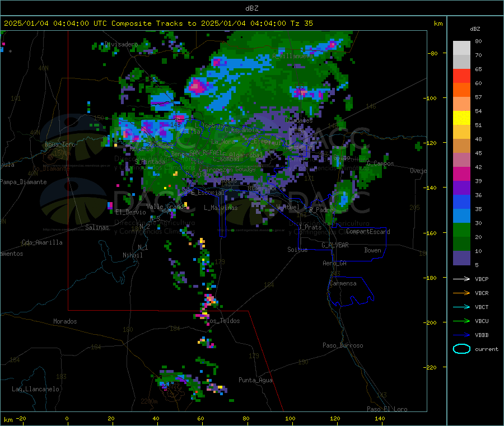This screenshot has height=426, width=504.
Task: Click the cyan VBCT arrow in the legend
Action: 461,307
